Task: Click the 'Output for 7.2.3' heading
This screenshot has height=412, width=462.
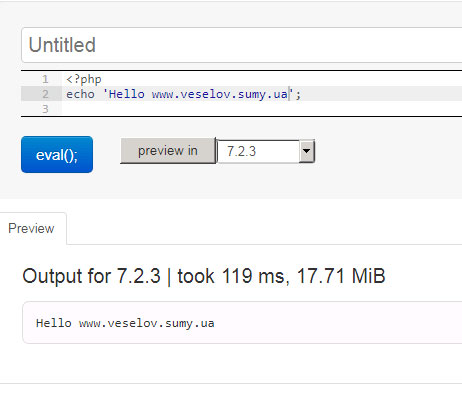Action: [x=91, y=276]
